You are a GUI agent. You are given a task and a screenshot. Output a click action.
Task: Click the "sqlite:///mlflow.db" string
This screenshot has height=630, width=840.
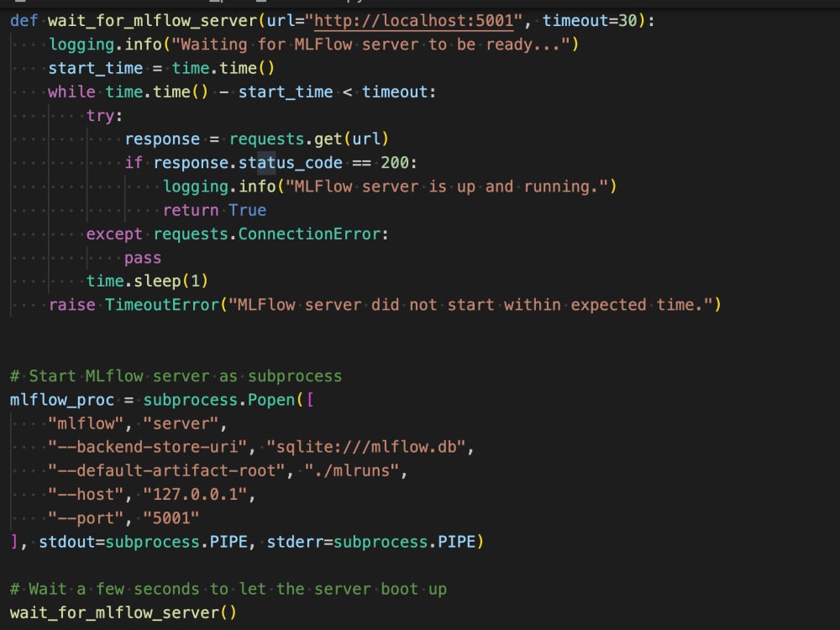366,447
